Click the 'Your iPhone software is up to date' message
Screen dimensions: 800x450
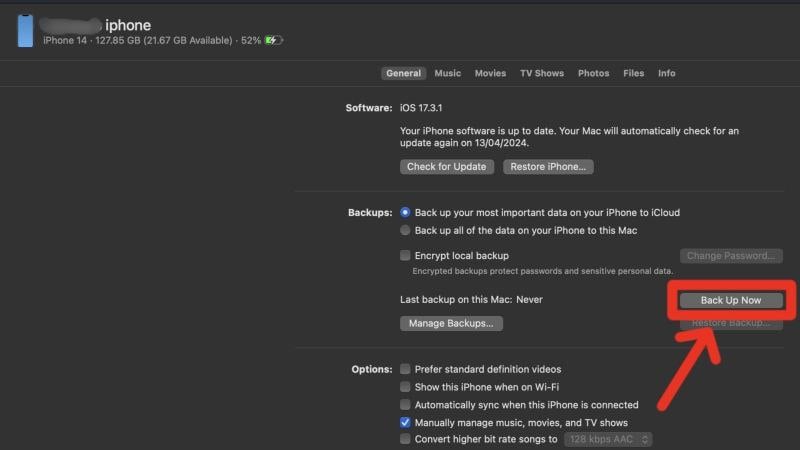tap(569, 137)
